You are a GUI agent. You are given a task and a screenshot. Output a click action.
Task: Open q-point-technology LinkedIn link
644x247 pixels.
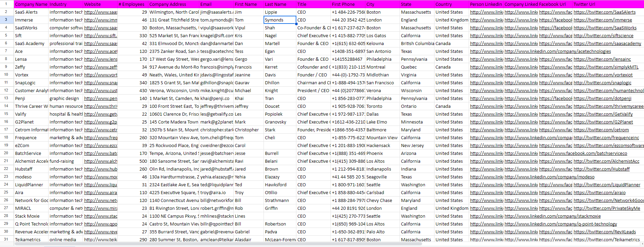click(561, 224)
